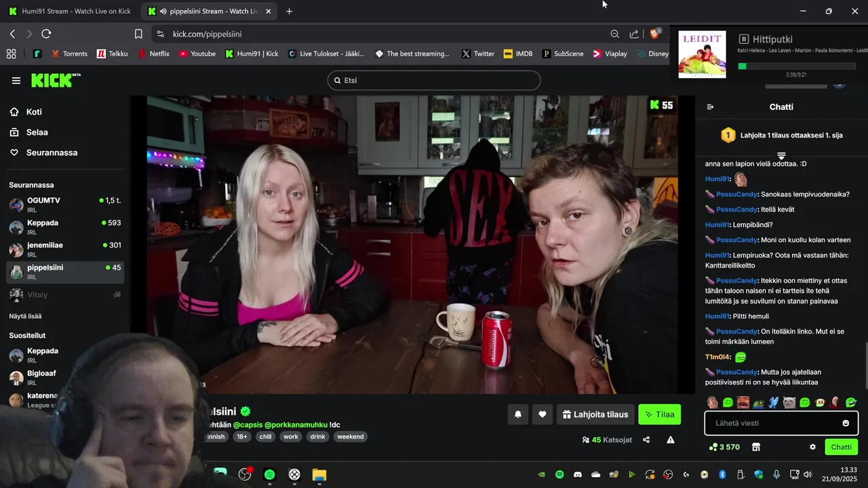Select the pippelsiini channel in followed list
Viewport: 868px width, 488px height.
tap(65, 272)
